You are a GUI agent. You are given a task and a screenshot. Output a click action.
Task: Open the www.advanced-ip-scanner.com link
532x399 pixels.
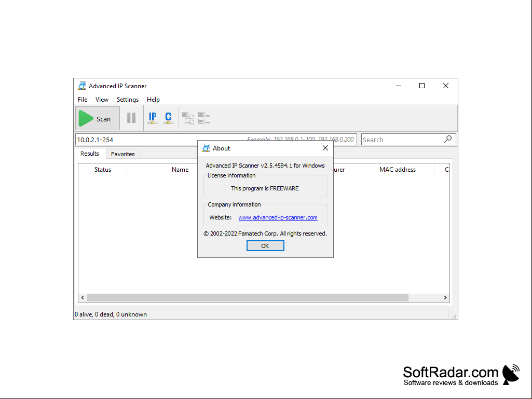click(278, 217)
